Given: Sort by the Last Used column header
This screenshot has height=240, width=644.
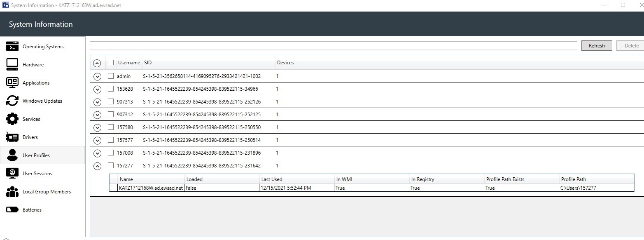Looking at the screenshot, I should (x=272, y=179).
